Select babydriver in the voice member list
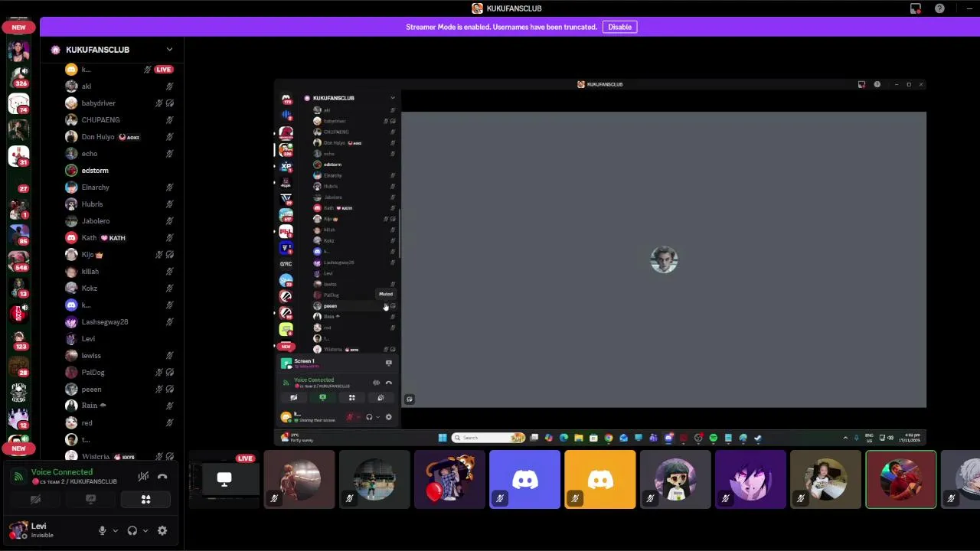Viewport: 980px width, 551px height. coord(119,103)
